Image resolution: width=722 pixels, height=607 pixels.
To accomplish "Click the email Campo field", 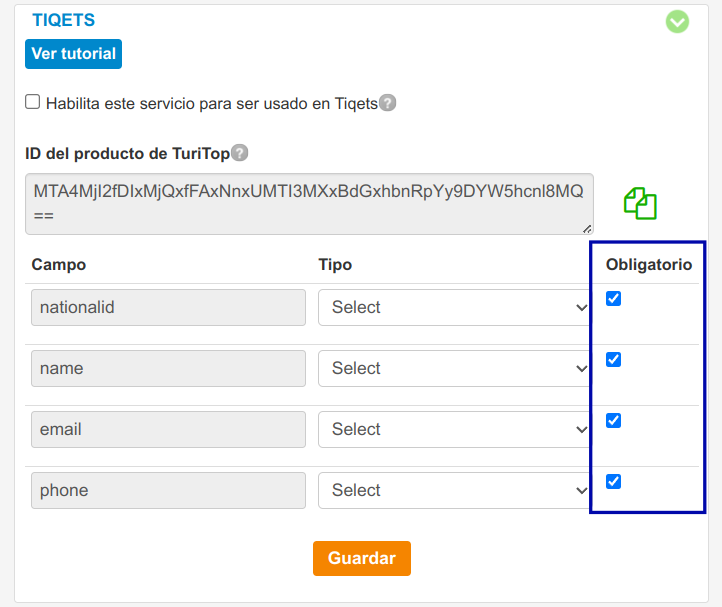I will (168, 430).
